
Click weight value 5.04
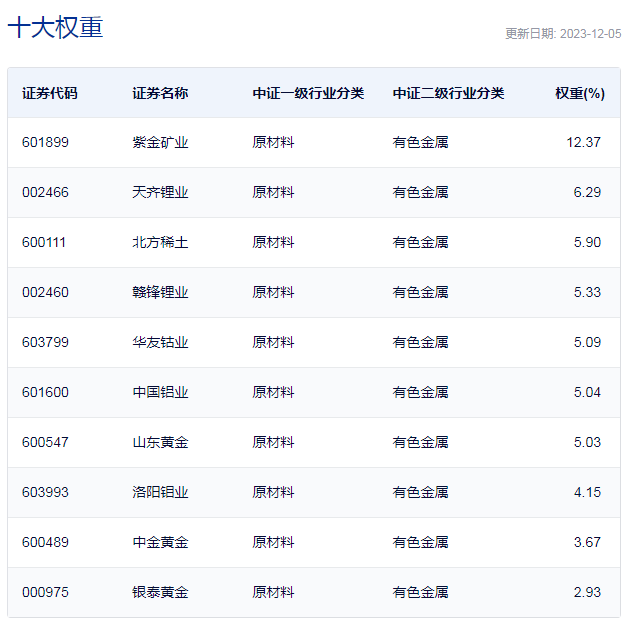click(587, 392)
